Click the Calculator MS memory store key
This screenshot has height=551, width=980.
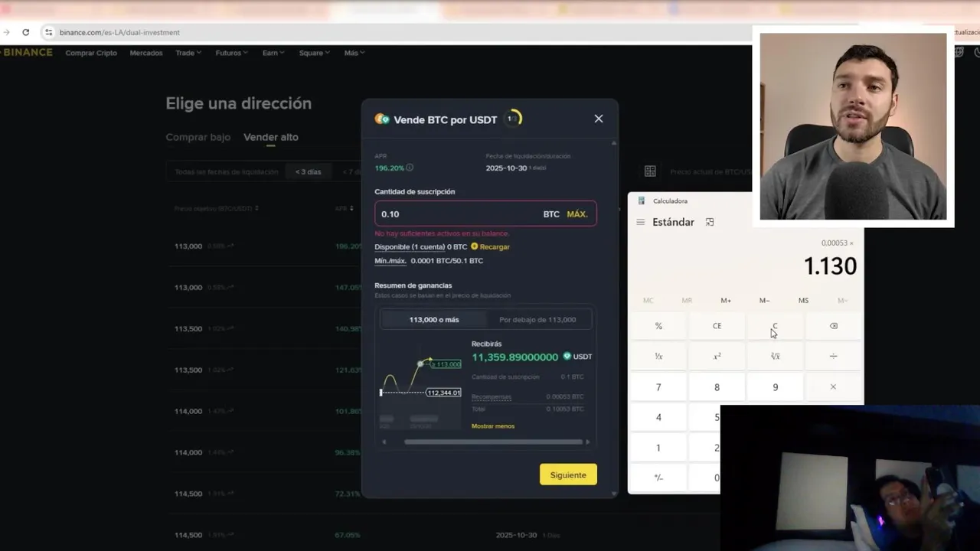[803, 301]
